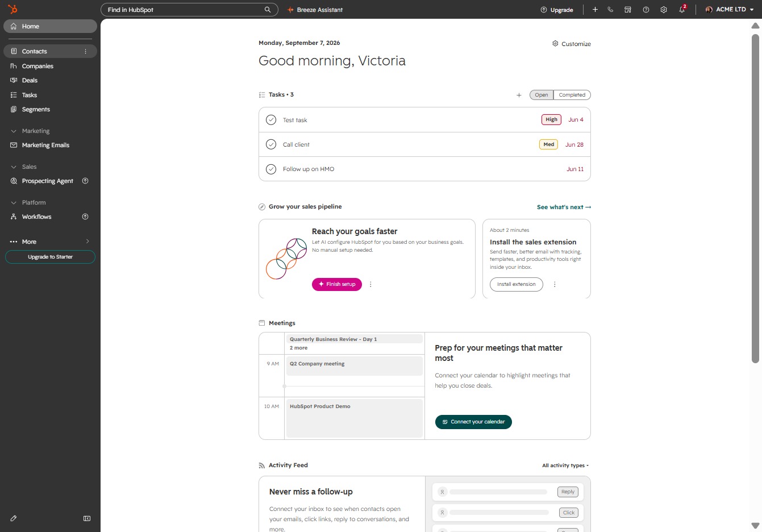
Task: Collapse the Marketing section
Action: pyautogui.click(x=14, y=131)
